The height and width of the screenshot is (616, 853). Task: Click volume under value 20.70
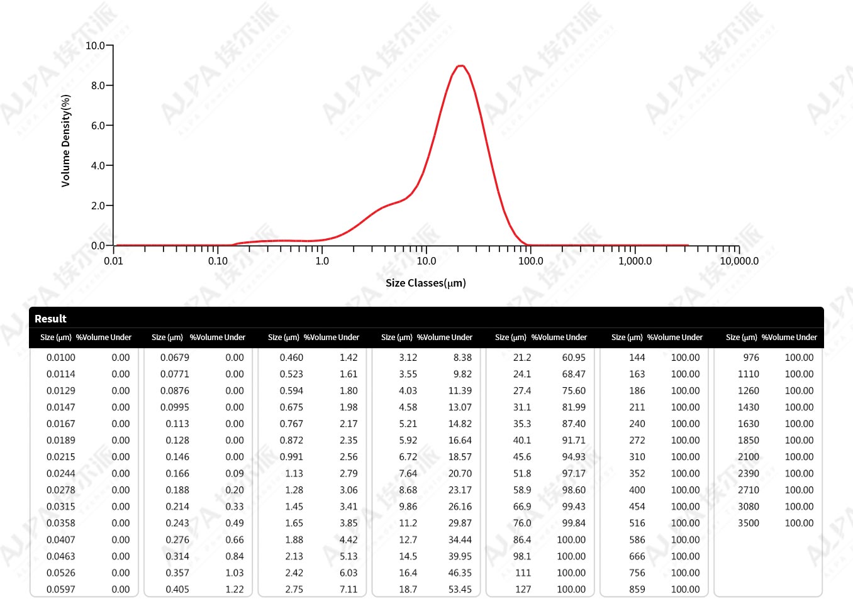[x=460, y=473]
